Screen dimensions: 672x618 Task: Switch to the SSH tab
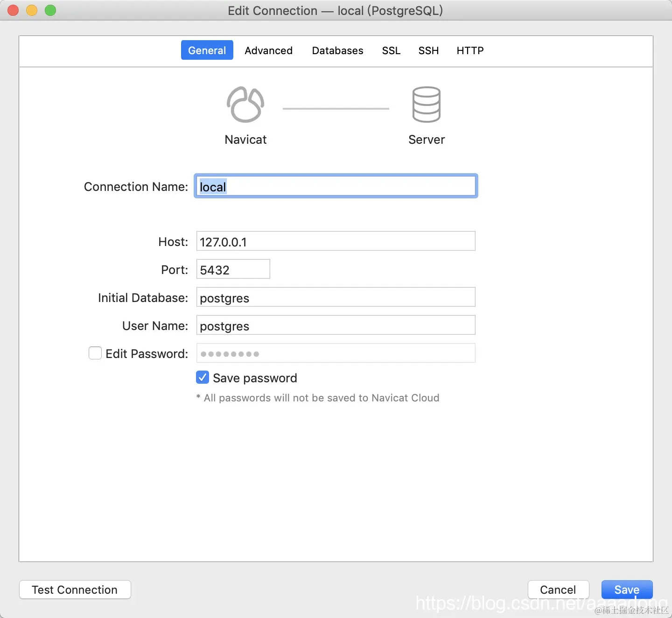pos(428,50)
